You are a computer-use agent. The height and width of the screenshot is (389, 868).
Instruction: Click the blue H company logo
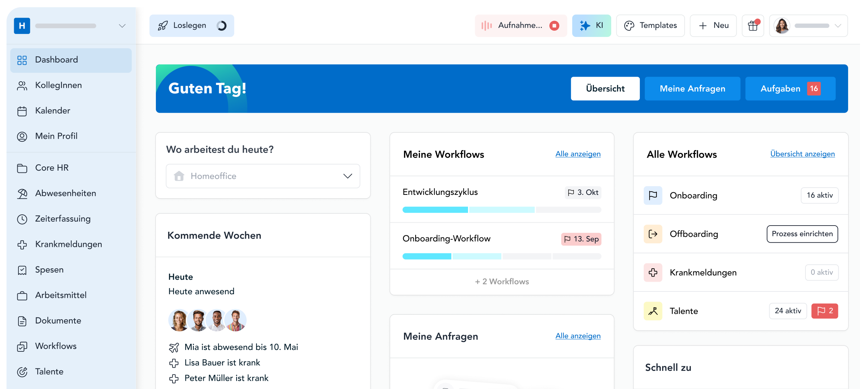pyautogui.click(x=22, y=26)
